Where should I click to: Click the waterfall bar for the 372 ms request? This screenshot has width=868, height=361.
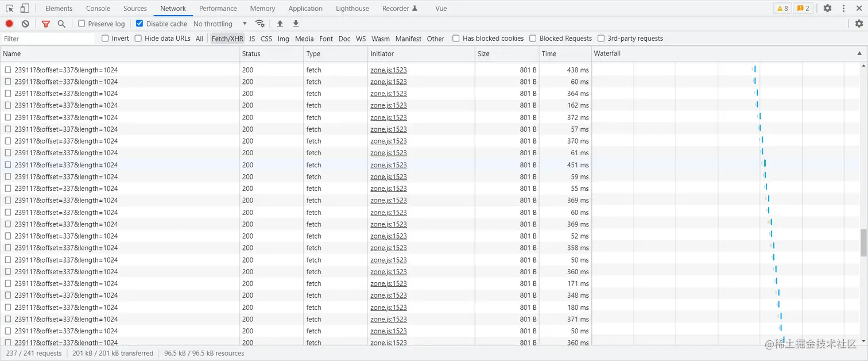click(759, 116)
